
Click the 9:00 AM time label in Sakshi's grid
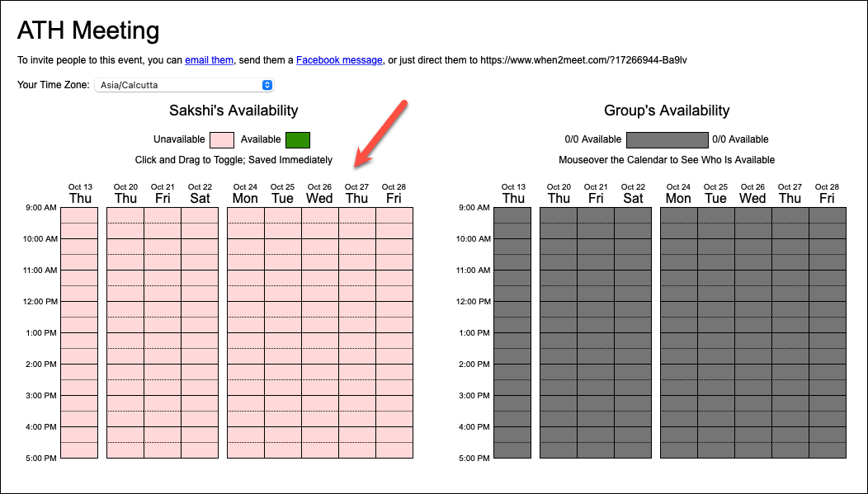tap(41, 208)
